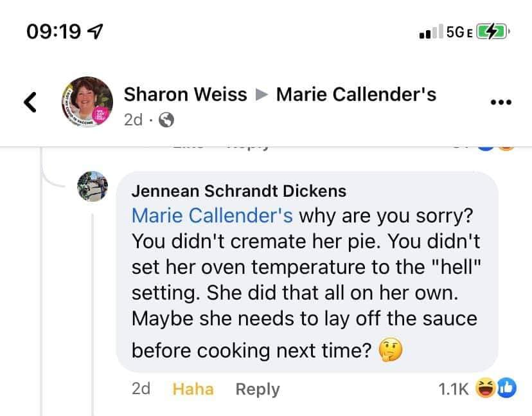Follow the blue Marie Callender's mention in comment
The height and width of the screenshot is (416, 532).
click(212, 215)
